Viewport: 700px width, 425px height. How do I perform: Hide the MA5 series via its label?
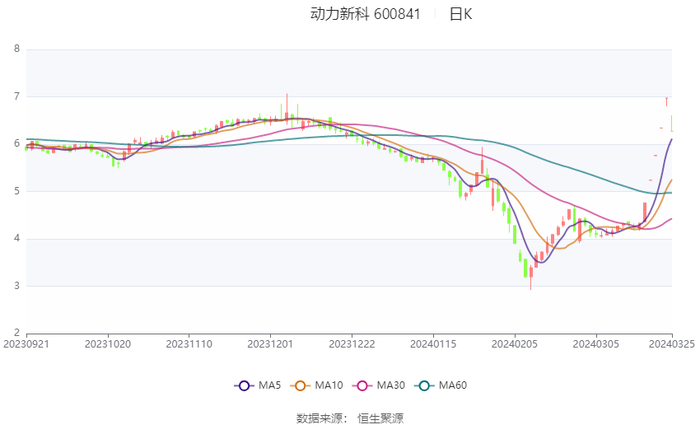[270, 386]
